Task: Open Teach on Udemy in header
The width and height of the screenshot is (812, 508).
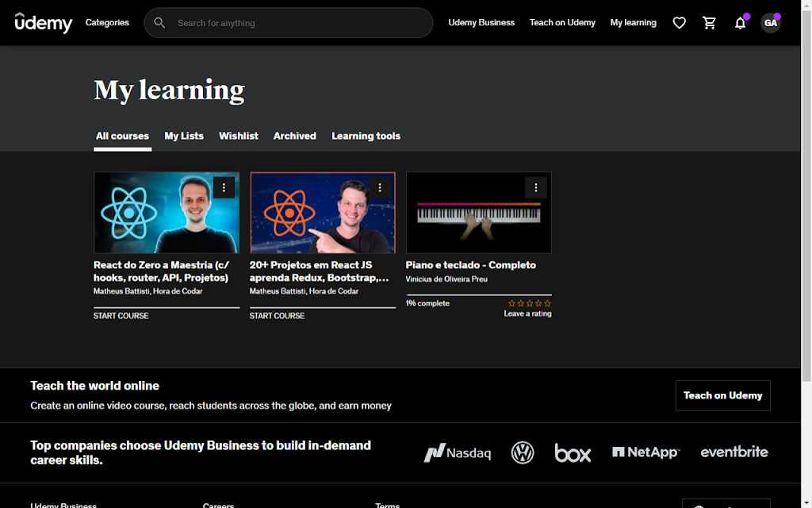Action: tap(562, 23)
